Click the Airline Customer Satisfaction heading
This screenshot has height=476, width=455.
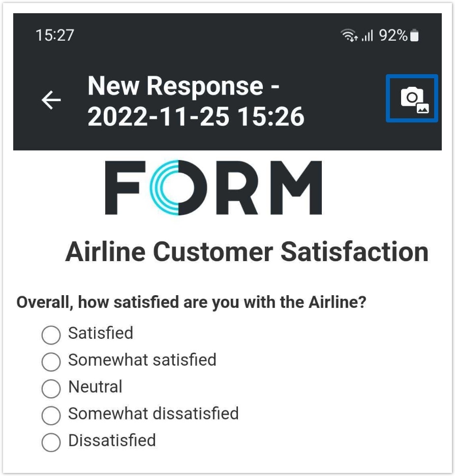[x=247, y=252]
